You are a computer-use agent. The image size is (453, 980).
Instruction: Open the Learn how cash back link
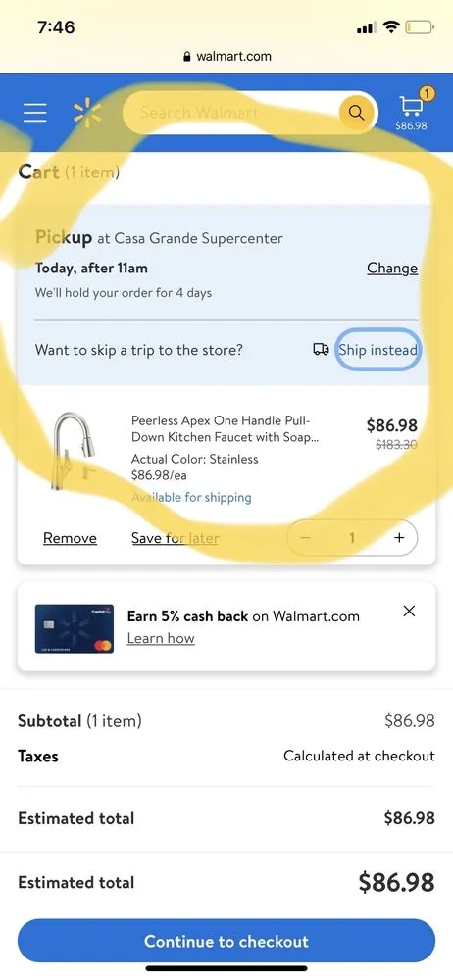pyautogui.click(x=161, y=638)
